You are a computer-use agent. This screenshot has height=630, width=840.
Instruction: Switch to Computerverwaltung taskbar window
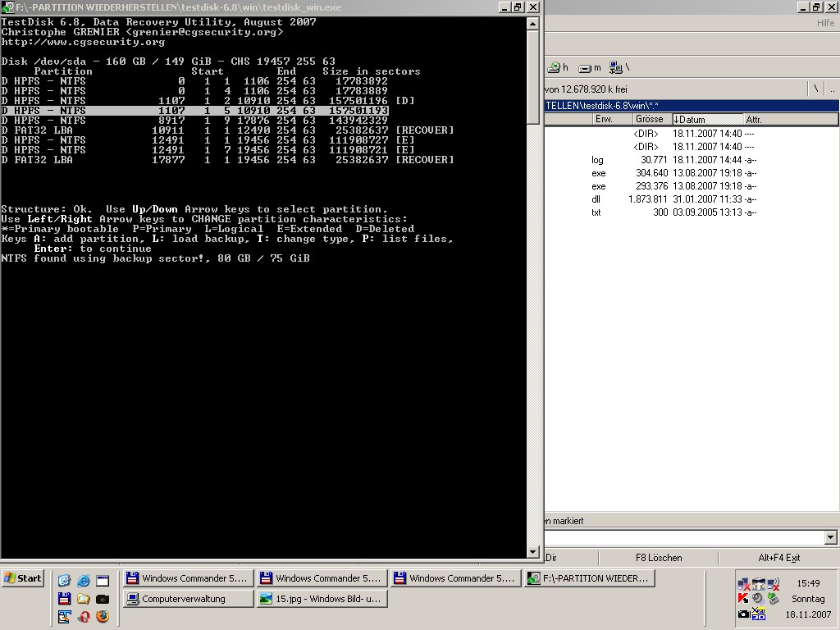coord(189,599)
